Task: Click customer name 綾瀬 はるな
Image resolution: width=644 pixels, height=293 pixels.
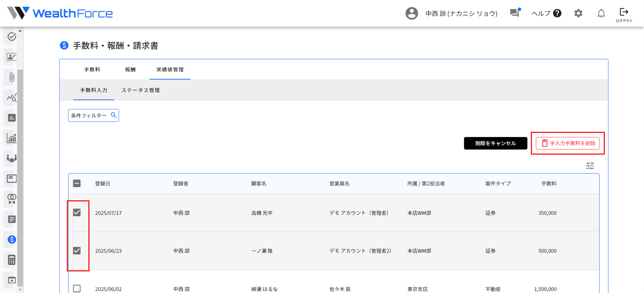Action: coord(264,289)
